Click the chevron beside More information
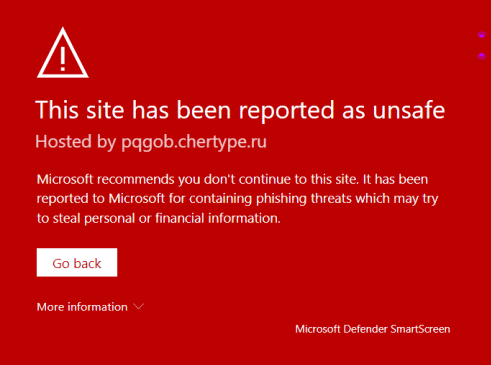491x365 pixels. (x=138, y=306)
